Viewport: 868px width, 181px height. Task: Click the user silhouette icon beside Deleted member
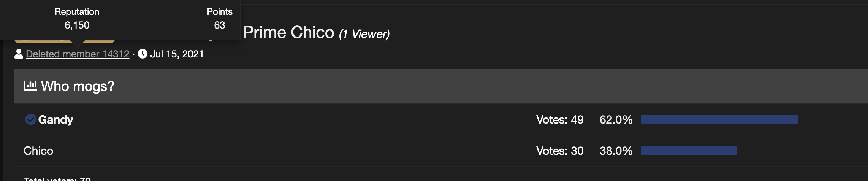19,54
